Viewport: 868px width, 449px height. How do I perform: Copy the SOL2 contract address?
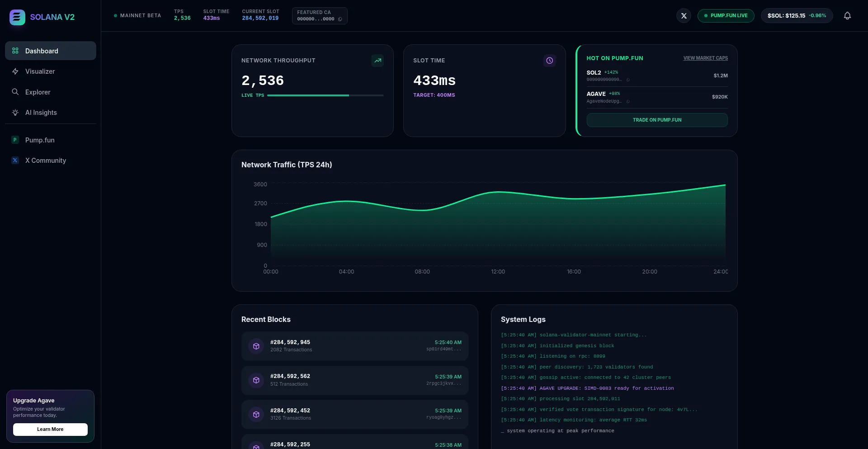click(628, 80)
